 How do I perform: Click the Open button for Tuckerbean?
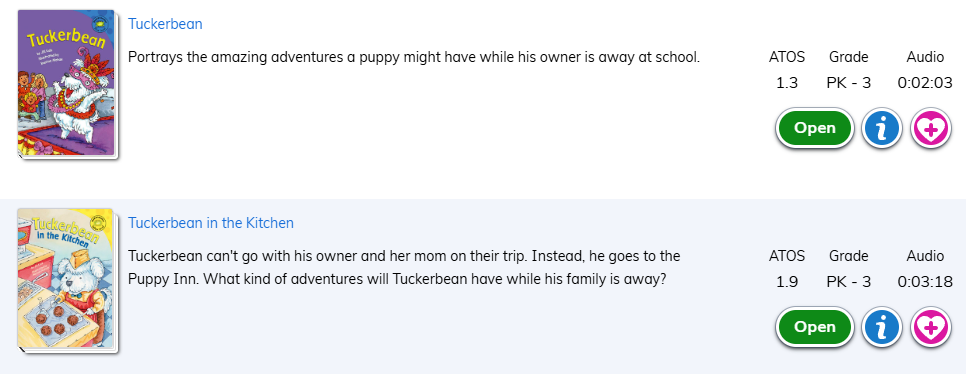814,128
